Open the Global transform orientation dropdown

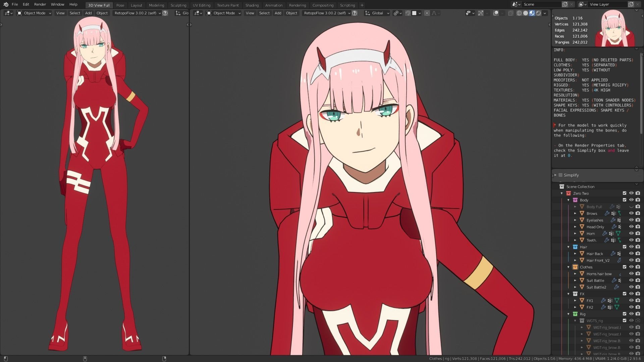377,13
